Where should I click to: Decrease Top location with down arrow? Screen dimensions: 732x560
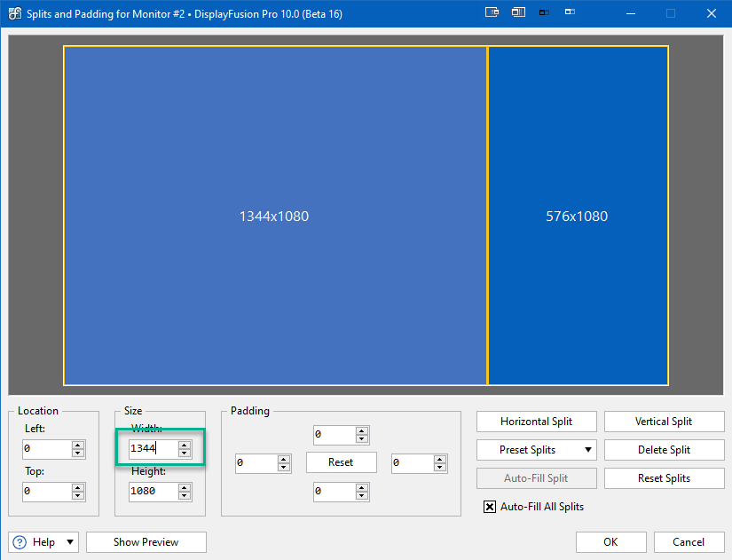tap(78, 496)
